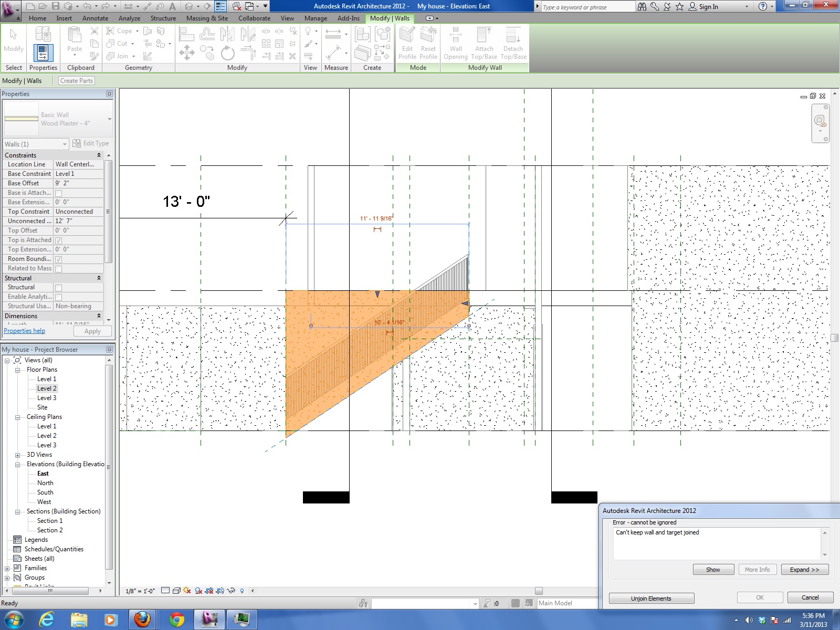The height and width of the screenshot is (630, 840).
Task: Click the Redo arrow icon
Action: [106, 6]
